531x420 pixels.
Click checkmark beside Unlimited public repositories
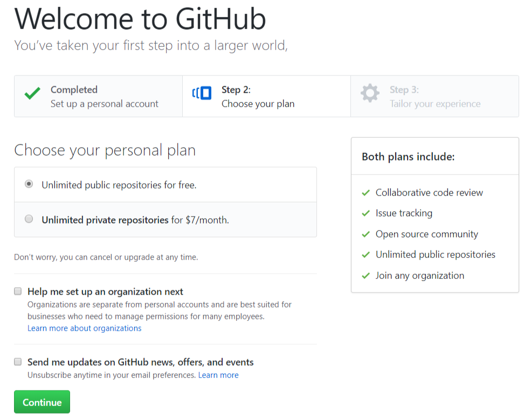tap(366, 255)
